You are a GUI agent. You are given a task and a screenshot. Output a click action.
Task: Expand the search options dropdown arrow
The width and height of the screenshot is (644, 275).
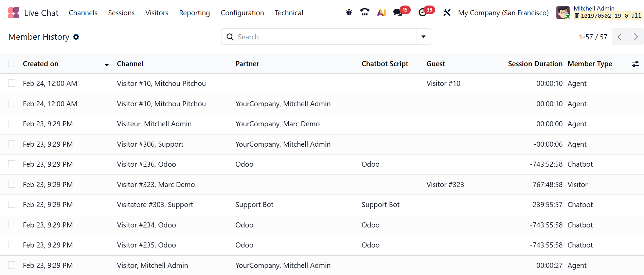(x=424, y=37)
